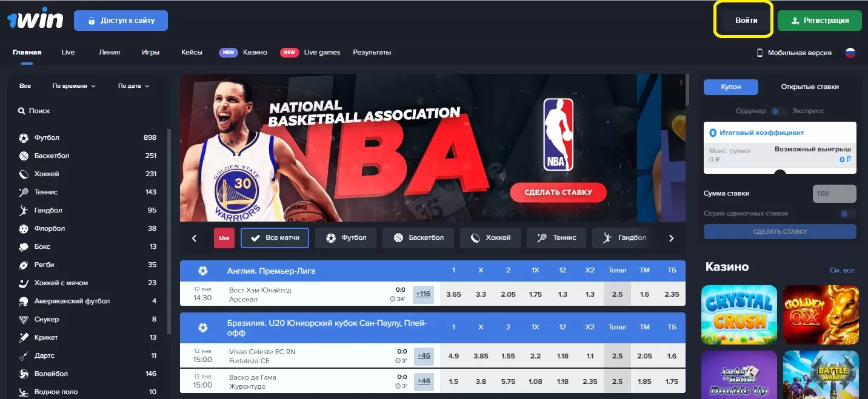This screenshot has width=868, height=399.
Task: Click the Сумма ставки input field
Action: pos(834,194)
